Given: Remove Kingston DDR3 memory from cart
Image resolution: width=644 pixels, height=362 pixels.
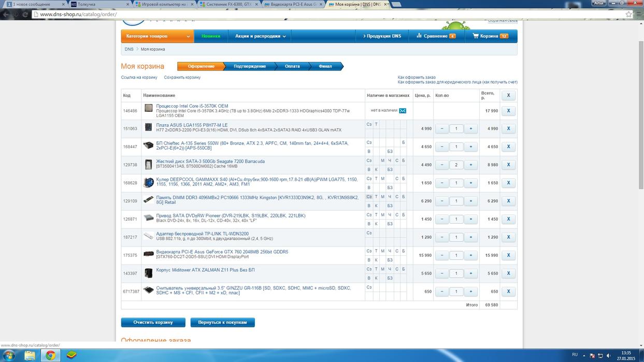Looking at the screenshot, I should tap(508, 201).
